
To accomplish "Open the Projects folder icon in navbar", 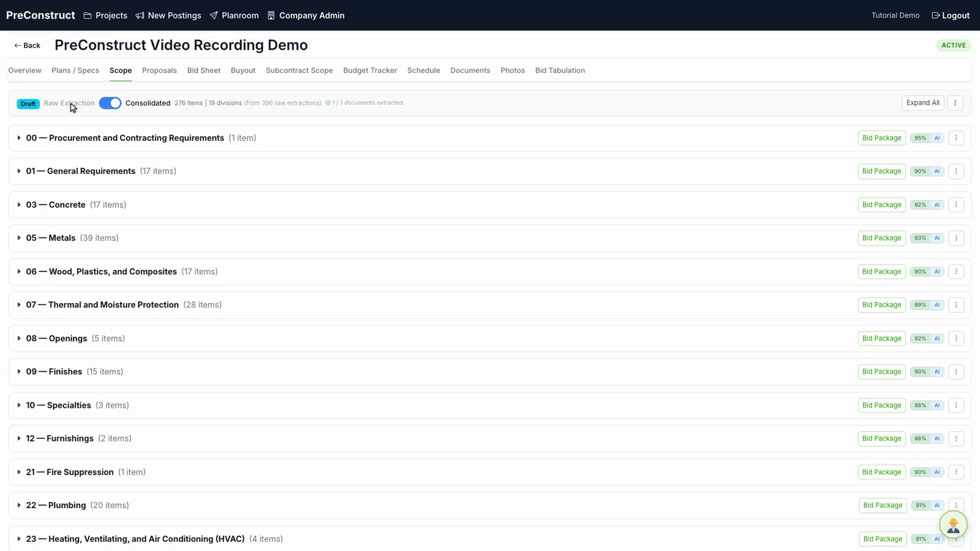I will tap(88, 15).
